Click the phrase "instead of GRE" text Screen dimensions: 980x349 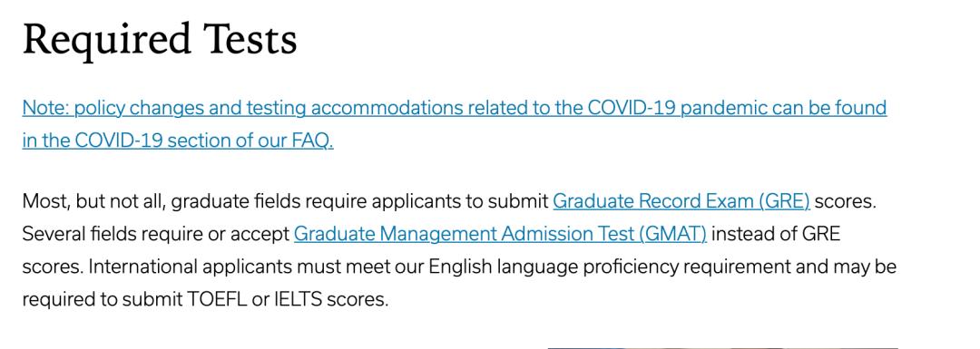point(776,234)
